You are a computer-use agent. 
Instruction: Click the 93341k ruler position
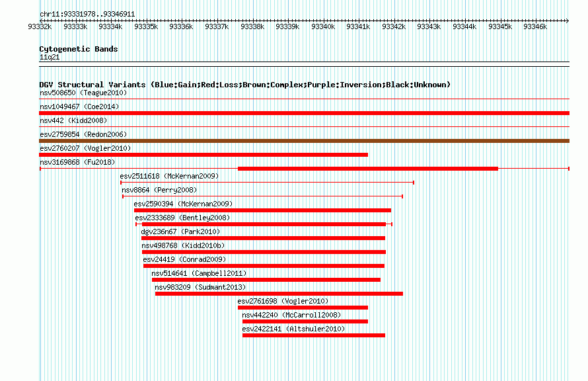[358, 26]
